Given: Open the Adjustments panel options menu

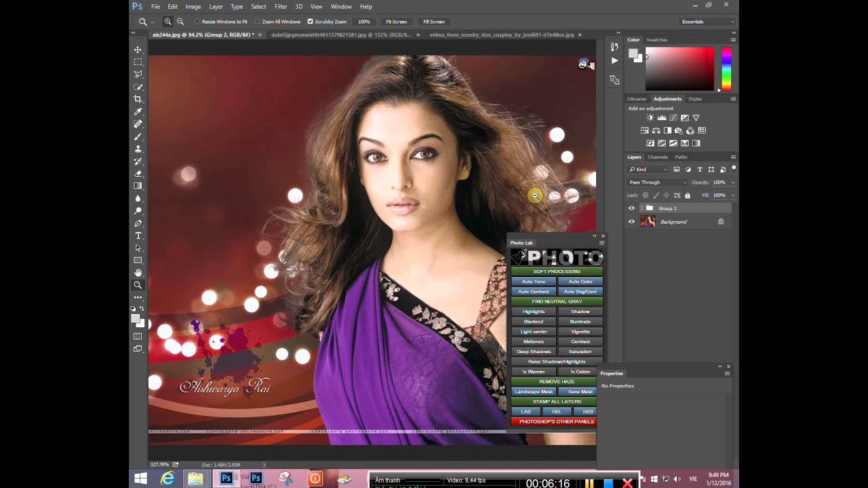Looking at the screenshot, I should point(733,99).
